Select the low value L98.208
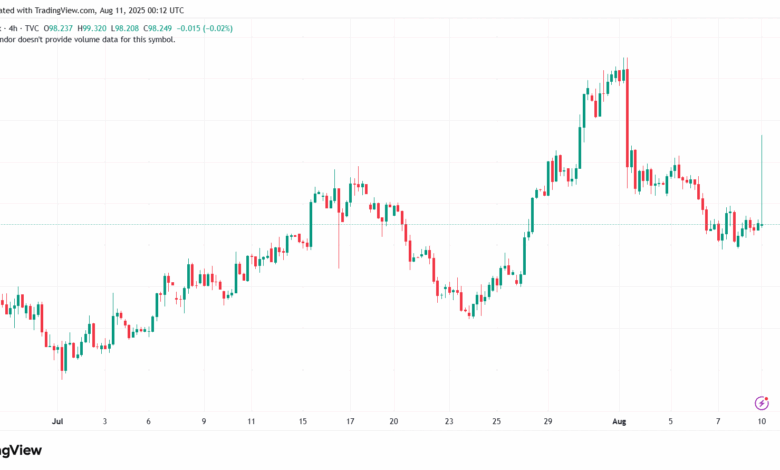Image resolution: width=780 pixels, height=470 pixels. pos(125,28)
